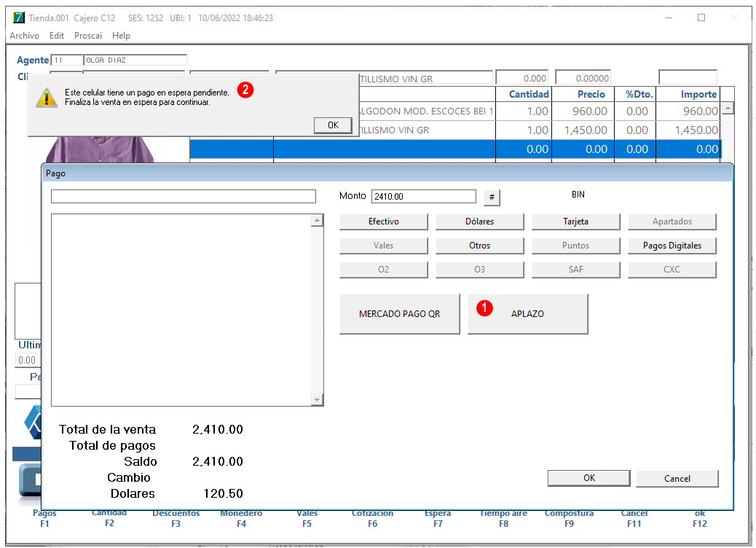
Task: Choose Otros payment option
Action: click(480, 246)
